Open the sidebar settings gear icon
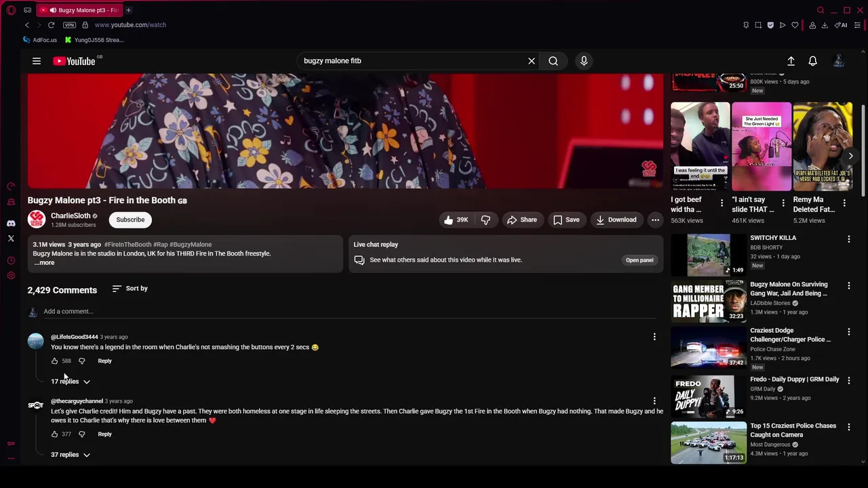 click(11, 276)
